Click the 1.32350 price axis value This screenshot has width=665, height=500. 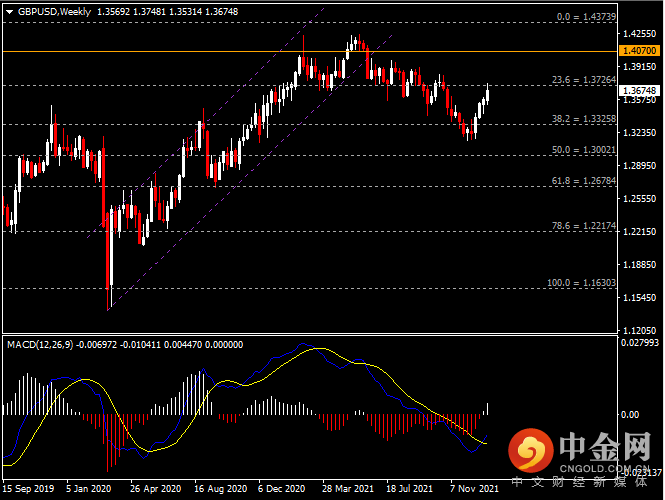click(639, 133)
